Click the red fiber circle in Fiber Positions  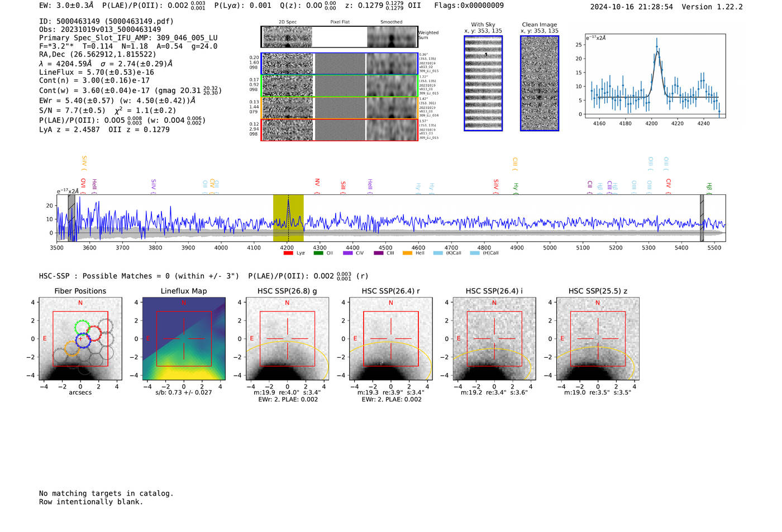point(93,334)
